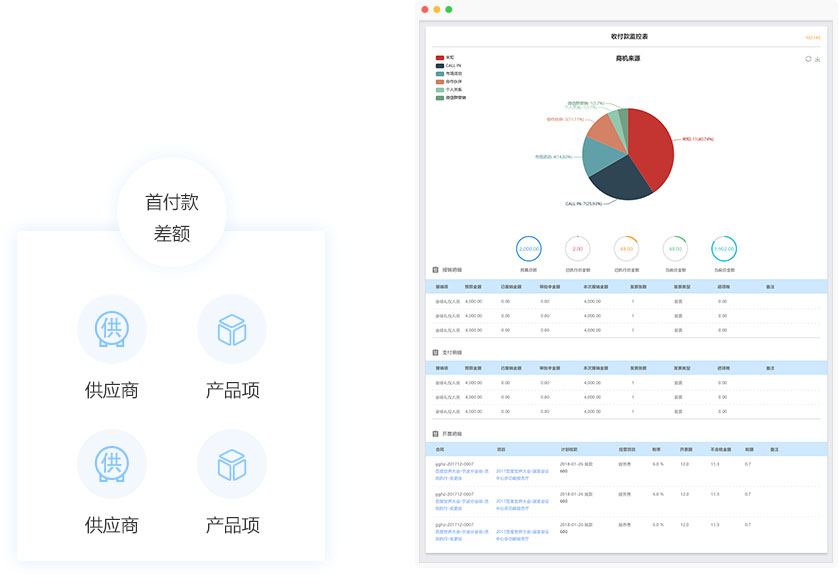
Task: Toggle the CALL IN legend item
Action: pos(441,66)
